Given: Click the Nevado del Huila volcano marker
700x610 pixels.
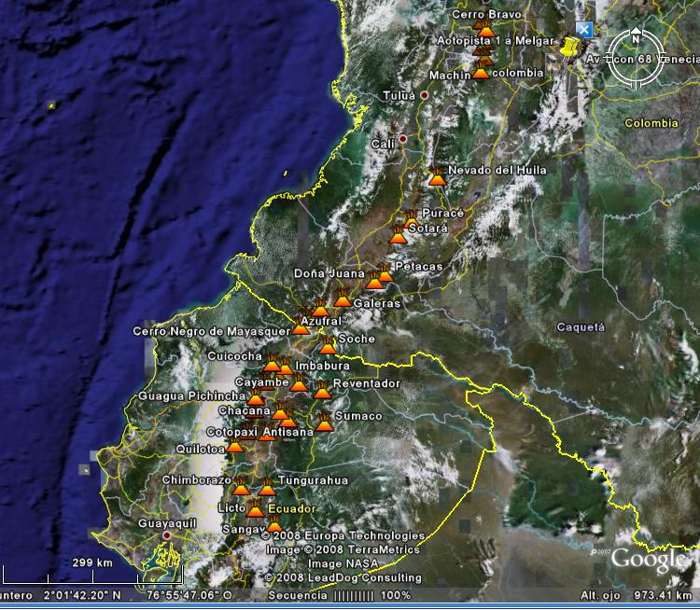Looking at the screenshot, I should pos(437,175).
